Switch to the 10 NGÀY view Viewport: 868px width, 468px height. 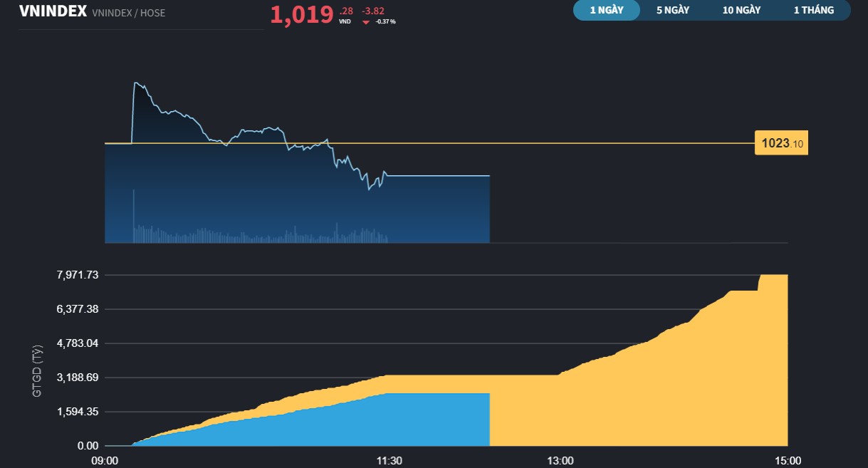click(x=741, y=10)
